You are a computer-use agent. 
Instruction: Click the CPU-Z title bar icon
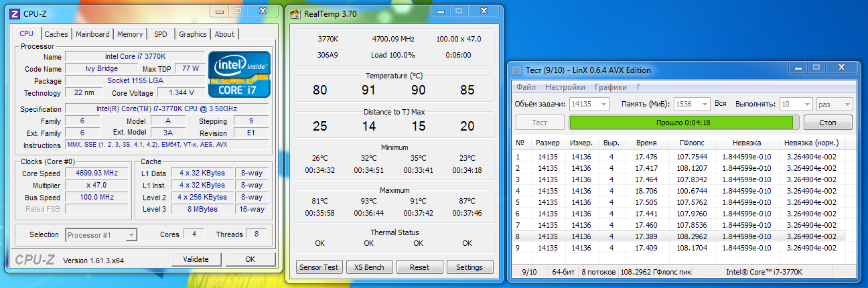[15, 13]
